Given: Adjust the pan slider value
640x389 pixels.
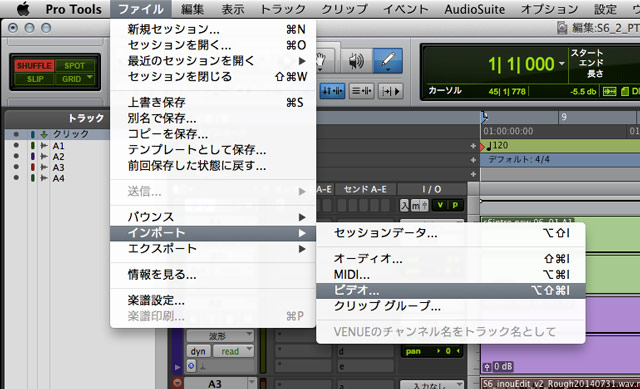Looking at the screenshot, I should click(x=433, y=351).
